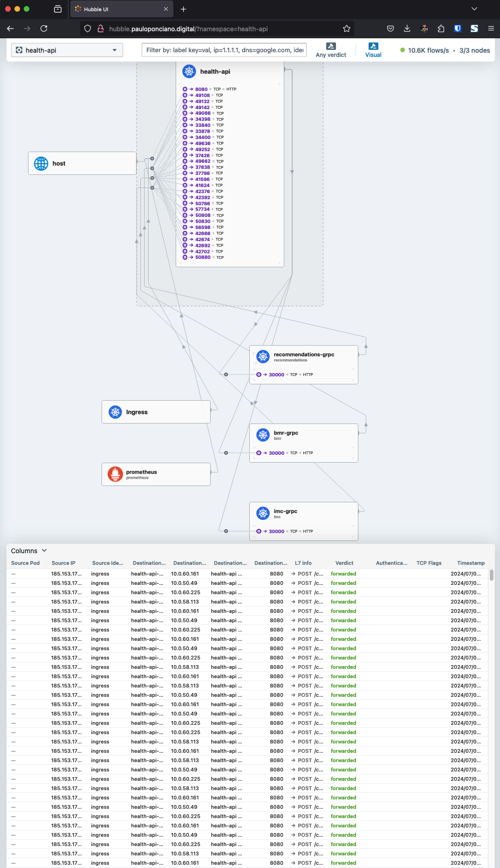Open the Visual options menu

(x=373, y=50)
